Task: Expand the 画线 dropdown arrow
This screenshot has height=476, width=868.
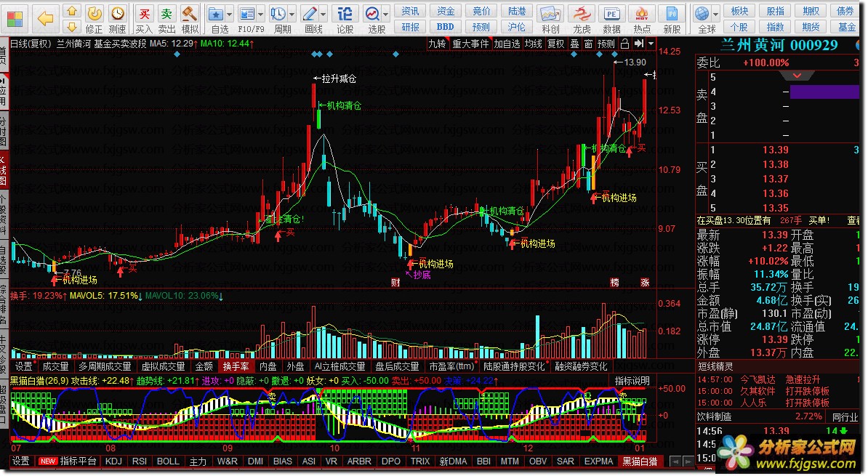Action: click(324, 14)
